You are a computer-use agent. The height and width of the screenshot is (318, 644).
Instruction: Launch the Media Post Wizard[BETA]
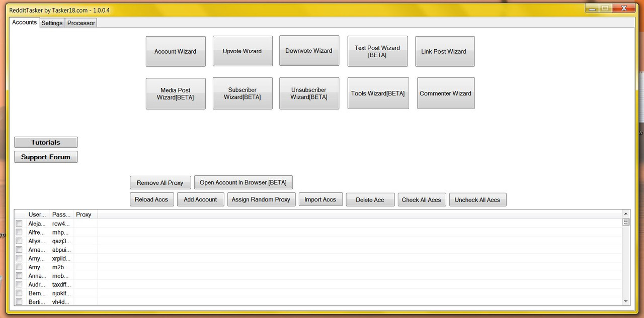click(x=176, y=93)
